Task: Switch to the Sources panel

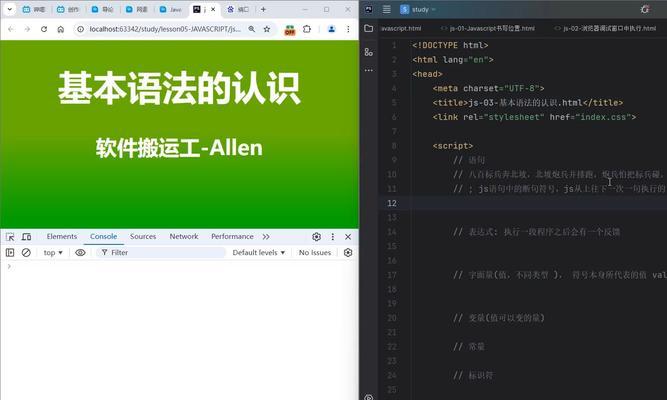Action: (x=143, y=237)
